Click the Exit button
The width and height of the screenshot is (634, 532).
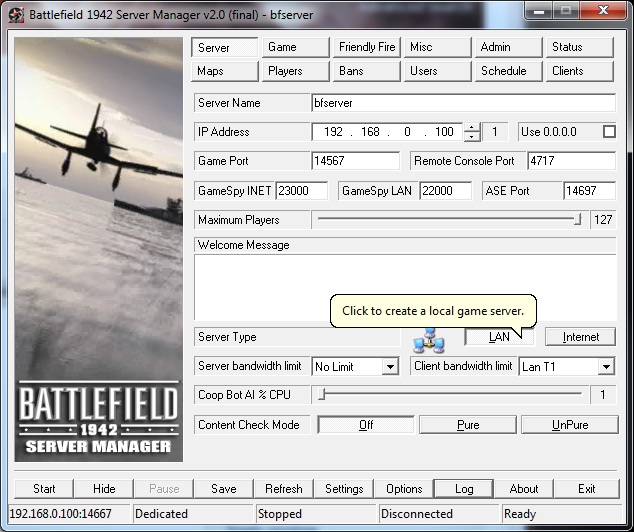586,489
